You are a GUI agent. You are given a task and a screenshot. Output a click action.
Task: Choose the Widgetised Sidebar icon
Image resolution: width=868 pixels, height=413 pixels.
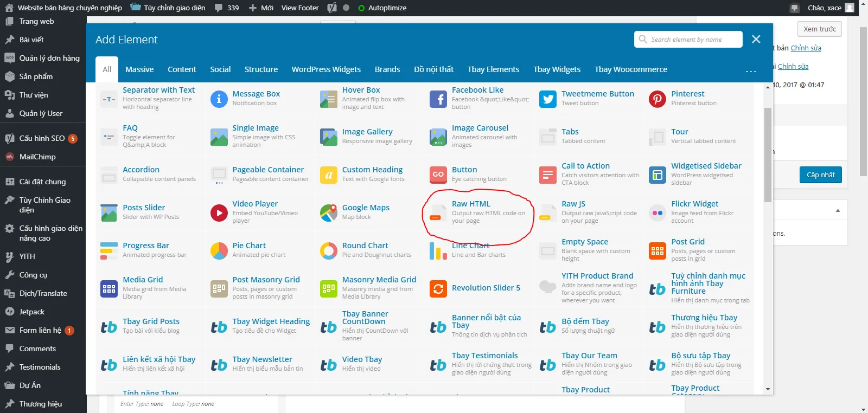coord(658,175)
